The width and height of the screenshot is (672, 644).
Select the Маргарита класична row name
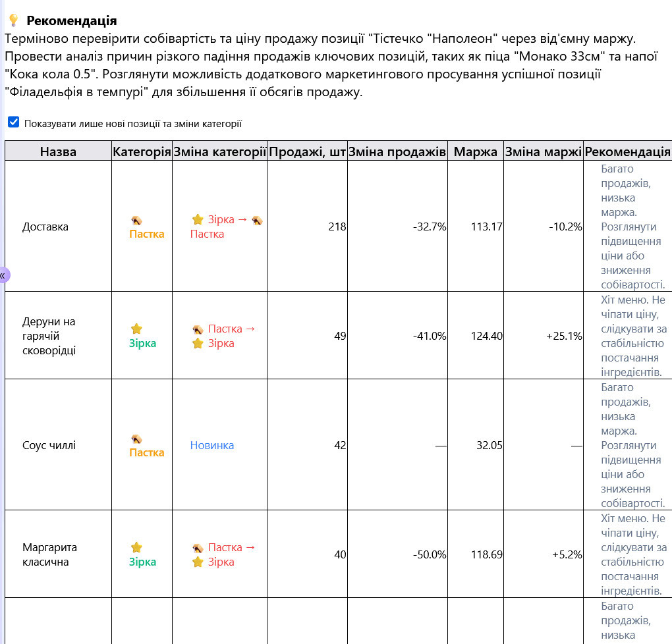coord(49,554)
